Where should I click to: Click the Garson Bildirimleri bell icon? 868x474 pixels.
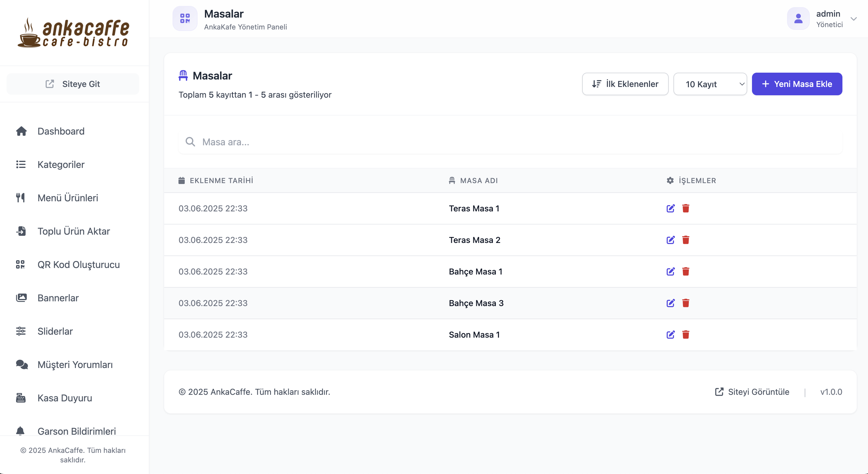click(20, 431)
